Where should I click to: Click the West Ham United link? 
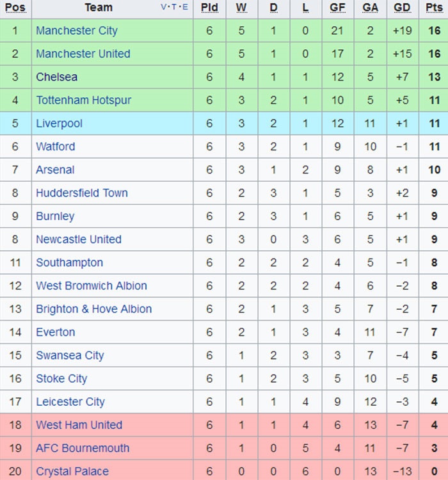click(79, 425)
